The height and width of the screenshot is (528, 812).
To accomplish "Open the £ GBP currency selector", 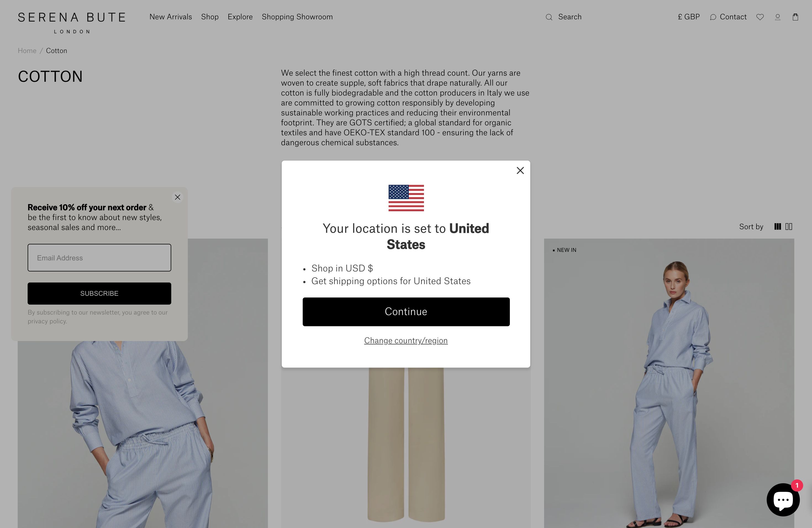I will 689,17.
